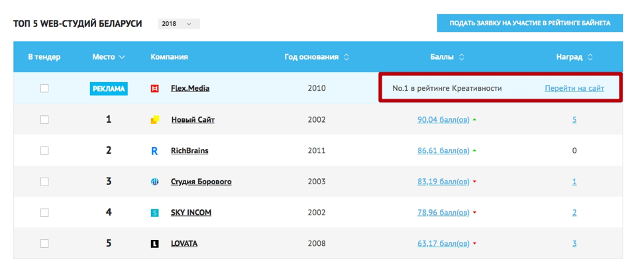Tick the tender checkbox for Новый Сайт
This screenshot has width=644, height=277.
[x=44, y=119]
